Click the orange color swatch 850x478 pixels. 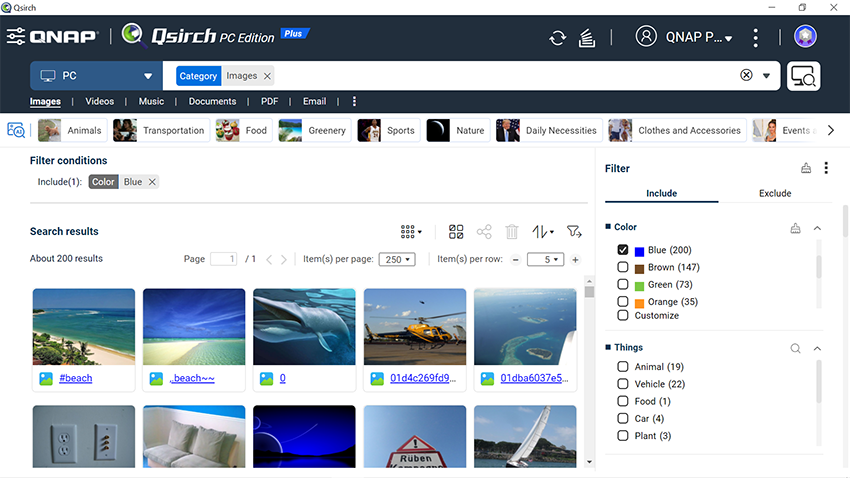(639, 302)
